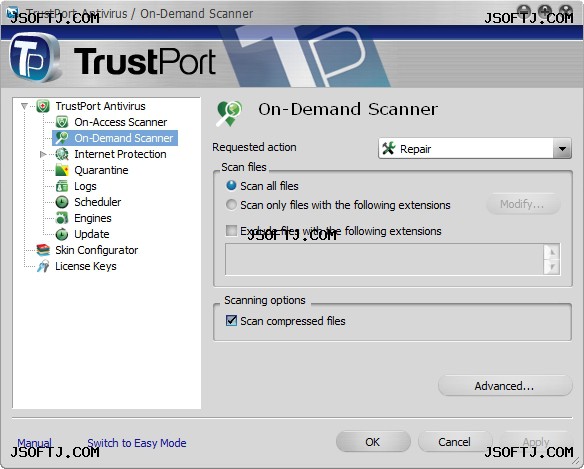Viewport: 584px width, 469px height.
Task: Open Skin Configurator section
Action: (96, 250)
